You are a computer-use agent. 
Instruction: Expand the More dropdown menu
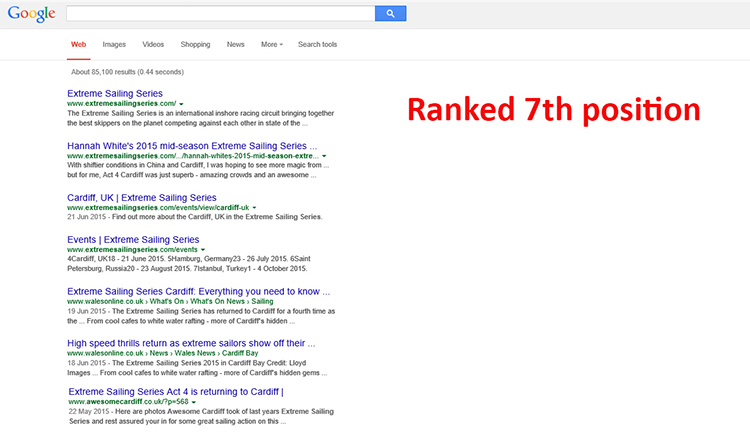[272, 44]
